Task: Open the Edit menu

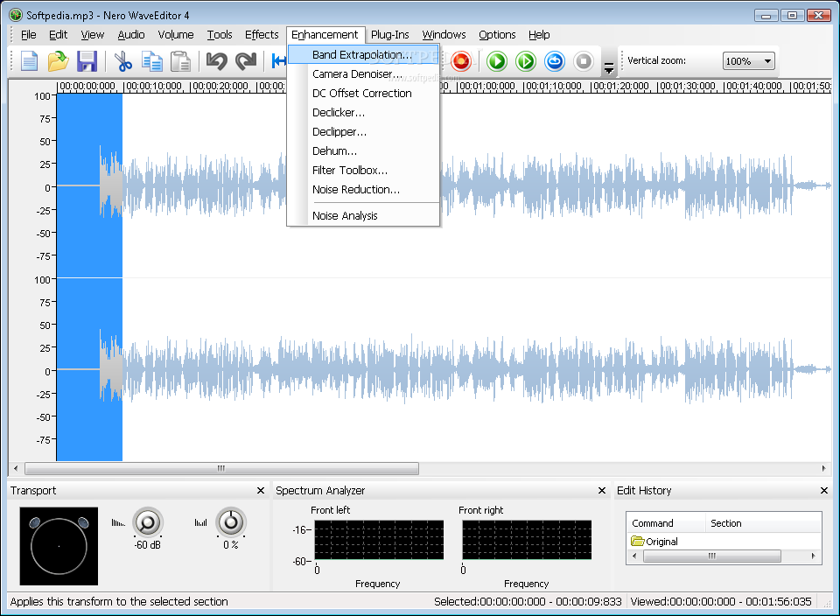Action: (x=58, y=35)
